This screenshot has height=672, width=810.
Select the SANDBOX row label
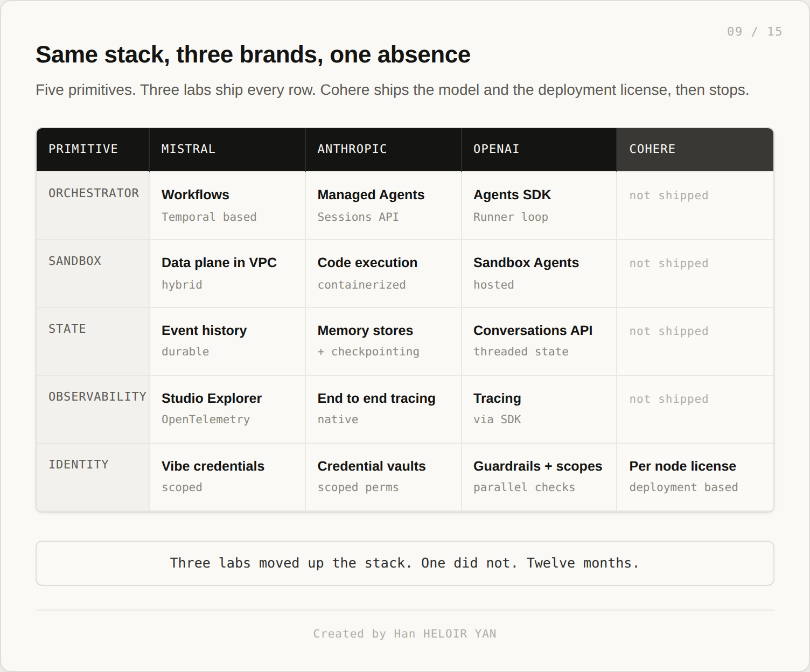coord(75,261)
